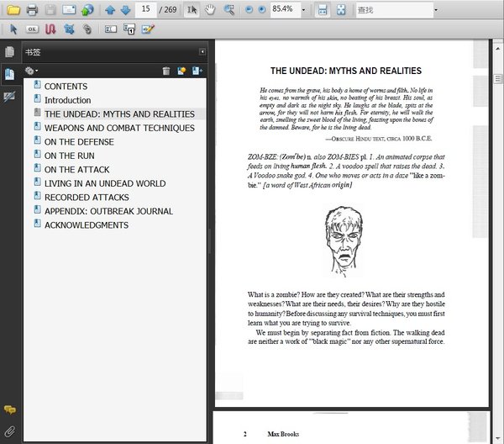
Task: Open the bookmarks panel sidebar icon
Action: point(9,74)
